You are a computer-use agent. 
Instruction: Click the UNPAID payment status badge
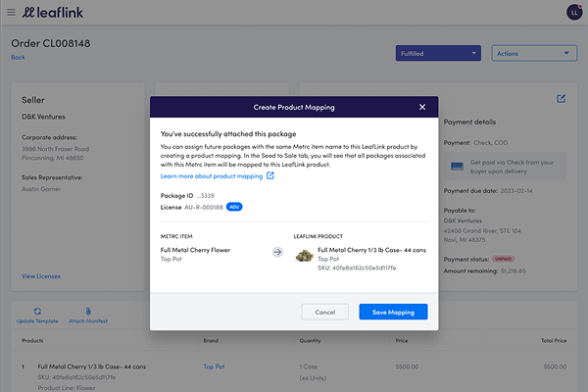pos(504,259)
